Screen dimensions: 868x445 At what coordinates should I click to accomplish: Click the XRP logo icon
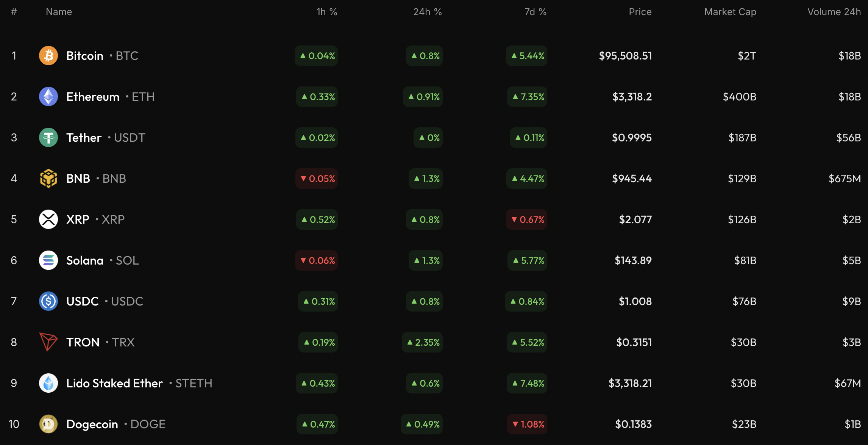(48, 219)
